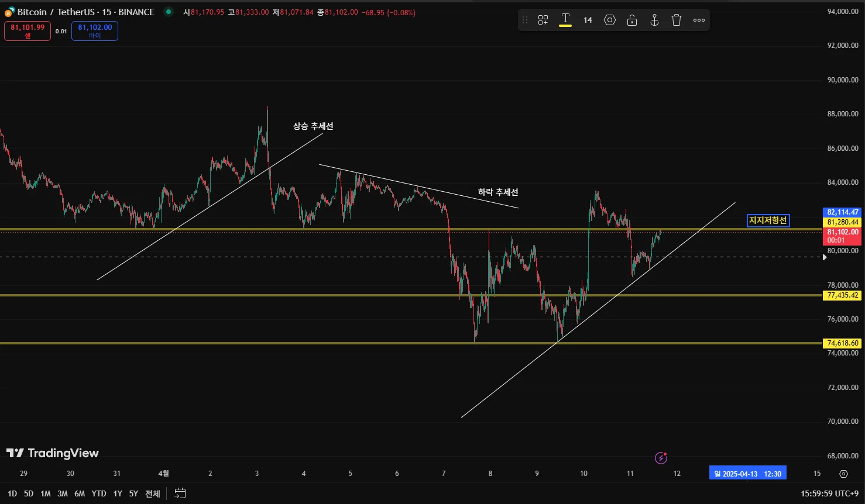This screenshot has height=504, width=865.
Task: Click the red 81,101.99 sell button
Action: pyautogui.click(x=28, y=31)
